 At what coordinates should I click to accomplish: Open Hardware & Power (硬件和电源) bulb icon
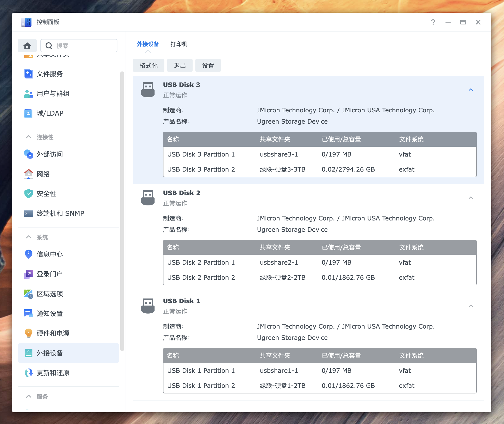[29, 333]
